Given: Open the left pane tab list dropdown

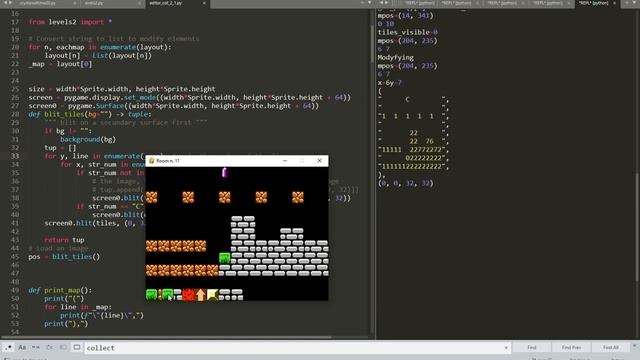Looking at the screenshot, I should [x=369, y=3].
